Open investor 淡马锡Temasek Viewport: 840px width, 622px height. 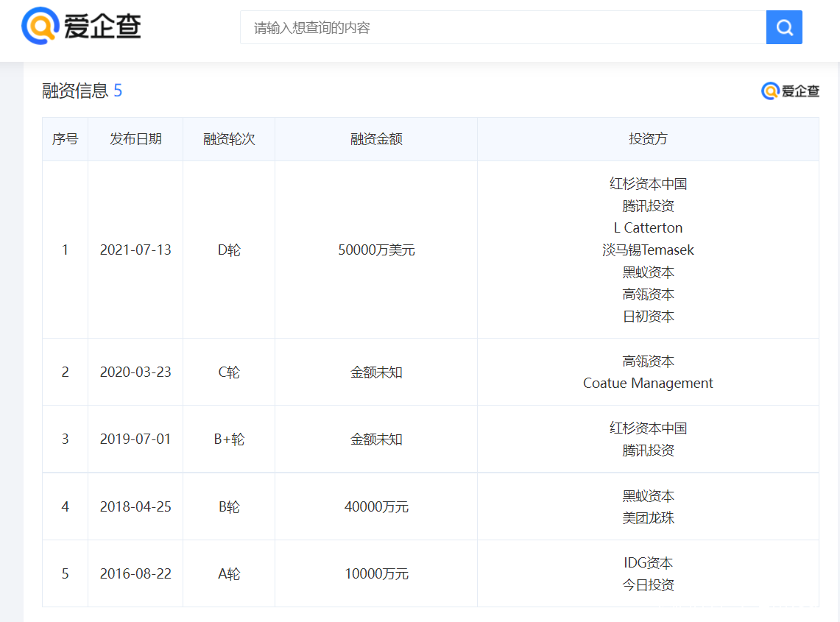click(648, 250)
